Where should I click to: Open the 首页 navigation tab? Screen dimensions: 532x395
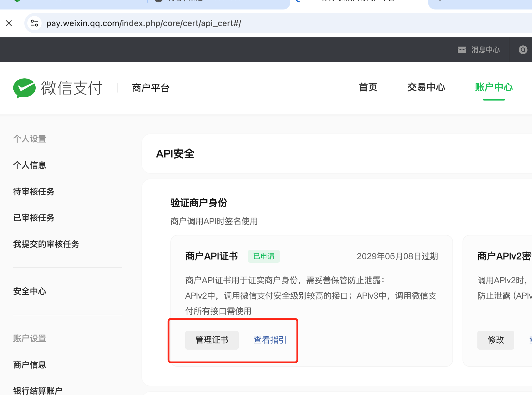(x=368, y=87)
